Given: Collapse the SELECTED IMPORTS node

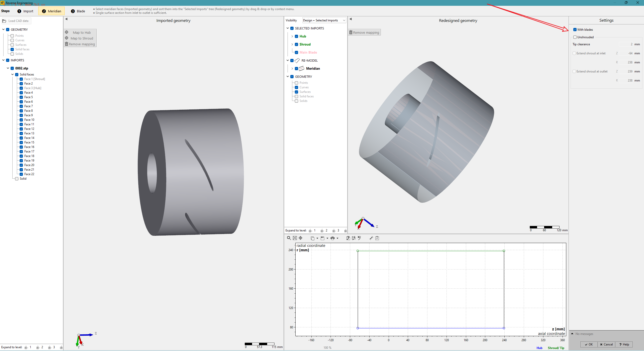Looking at the screenshot, I should [x=288, y=28].
